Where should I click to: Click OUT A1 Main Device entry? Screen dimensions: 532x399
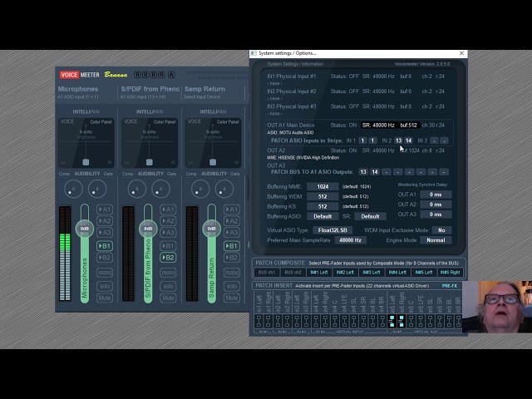(291, 126)
